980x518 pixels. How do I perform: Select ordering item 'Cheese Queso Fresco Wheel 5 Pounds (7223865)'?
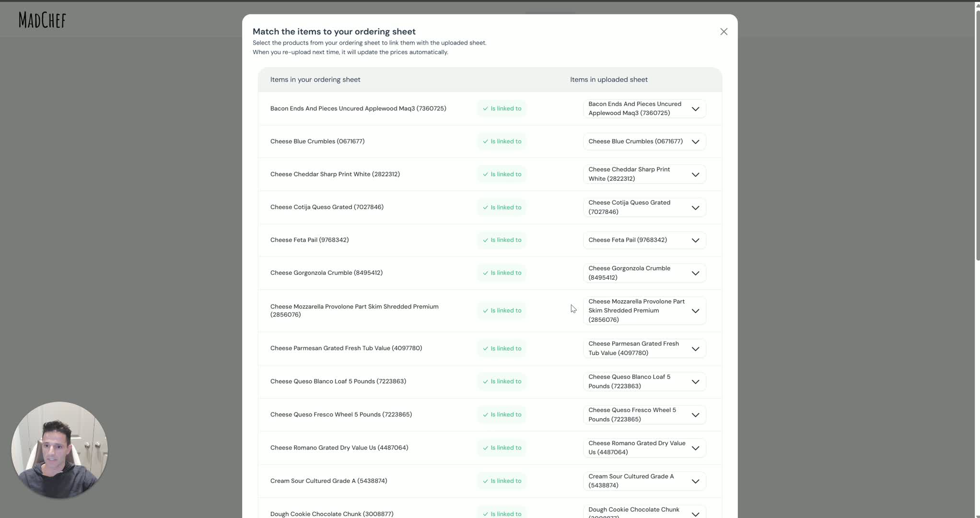(341, 415)
